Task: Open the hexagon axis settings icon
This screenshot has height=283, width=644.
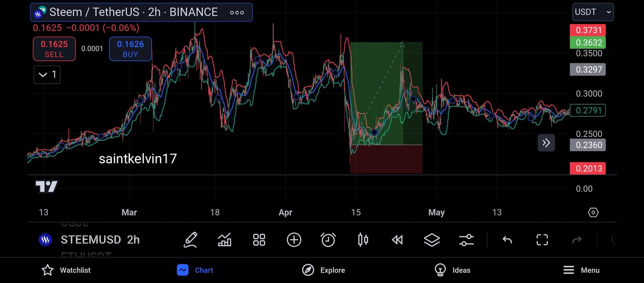Action: click(x=593, y=212)
